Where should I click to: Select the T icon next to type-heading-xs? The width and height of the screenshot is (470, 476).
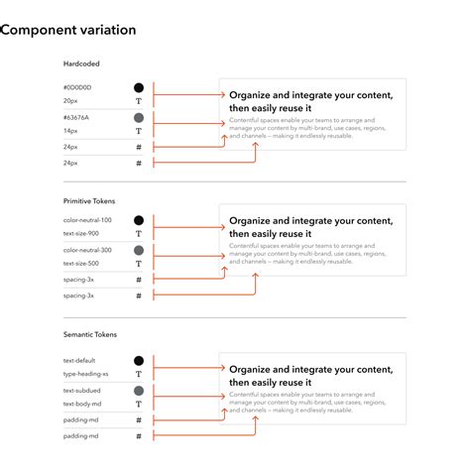click(139, 374)
